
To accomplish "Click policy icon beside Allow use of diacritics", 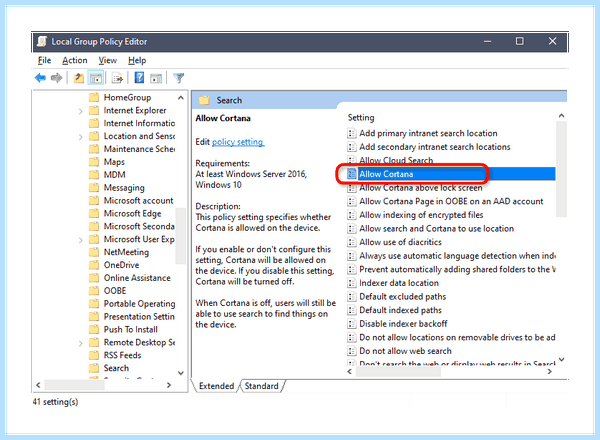I will click(x=351, y=242).
